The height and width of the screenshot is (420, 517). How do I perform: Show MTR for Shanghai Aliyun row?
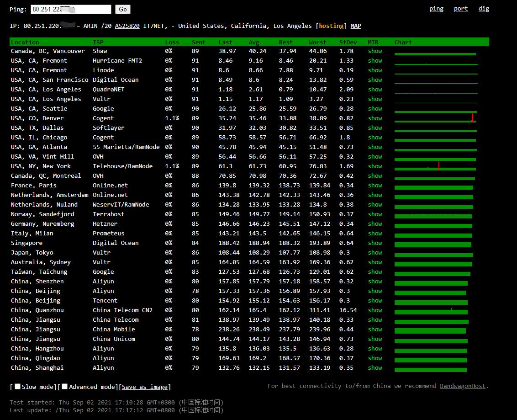375,368
